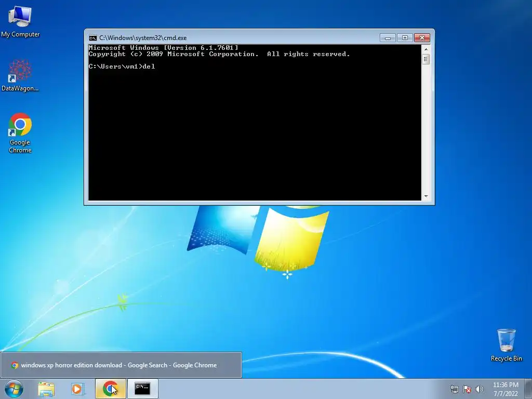Viewport: 532px width, 399px height.
Task: Click the Show desktop strip past the clock
Action: tap(529, 389)
